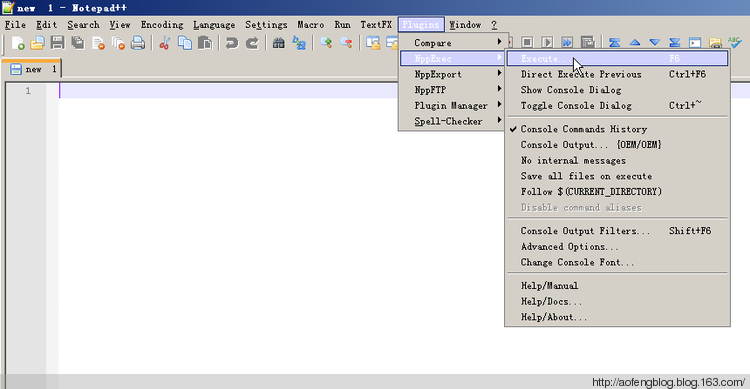750x389 pixels.
Task: Expand the NppFTP submenu
Action: pyautogui.click(x=452, y=90)
